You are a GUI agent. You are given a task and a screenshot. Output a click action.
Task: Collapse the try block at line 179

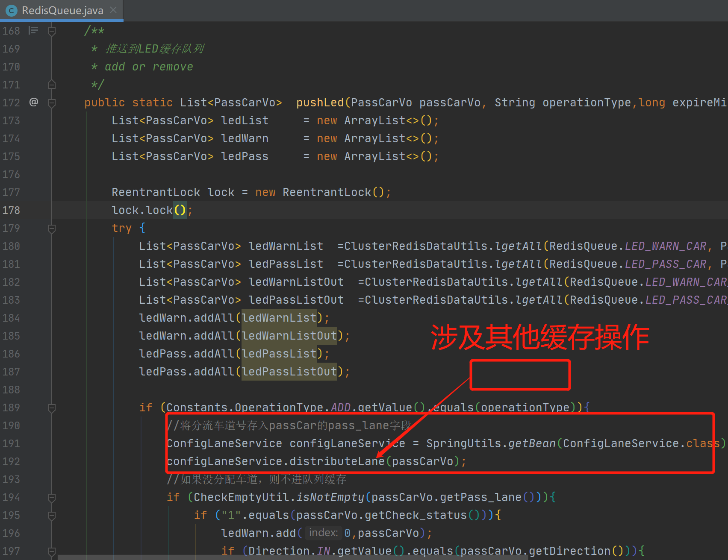click(x=52, y=229)
